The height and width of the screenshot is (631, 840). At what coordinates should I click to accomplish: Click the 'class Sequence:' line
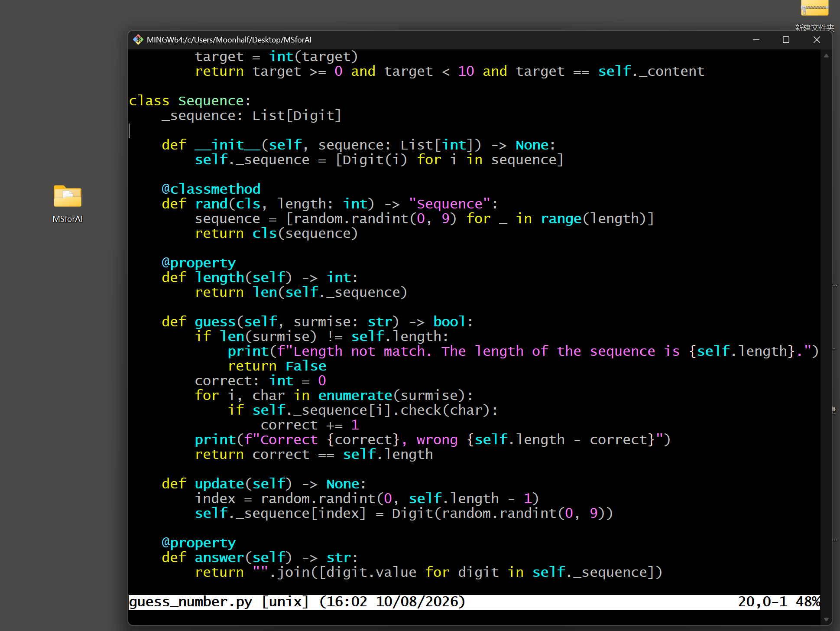(190, 101)
